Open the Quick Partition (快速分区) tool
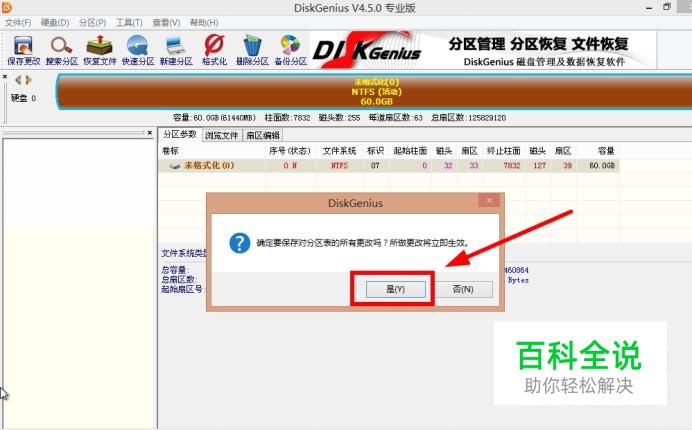Image resolution: width=692 pixels, height=430 pixels. point(138,50)
